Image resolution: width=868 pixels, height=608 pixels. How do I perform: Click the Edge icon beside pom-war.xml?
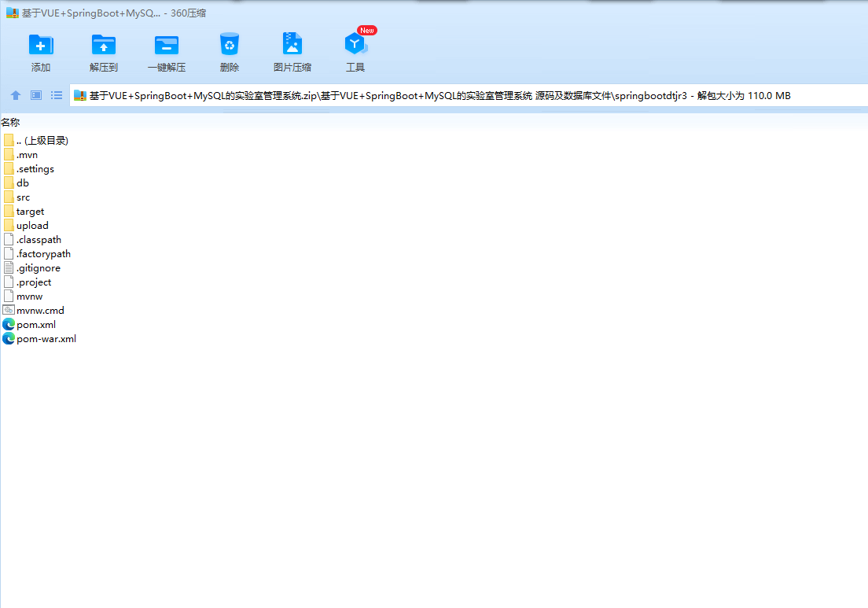9,338
